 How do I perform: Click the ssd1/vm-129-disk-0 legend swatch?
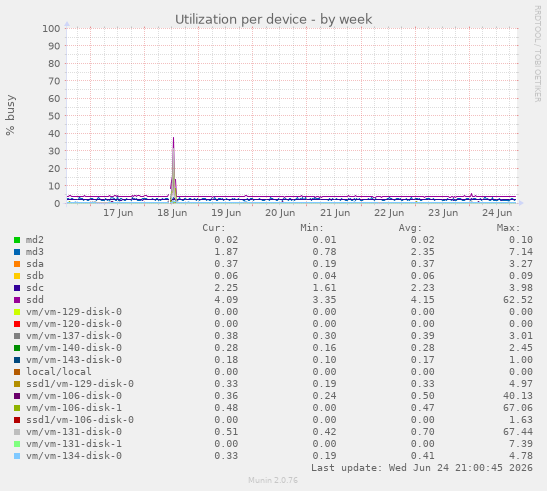point(17,384)
